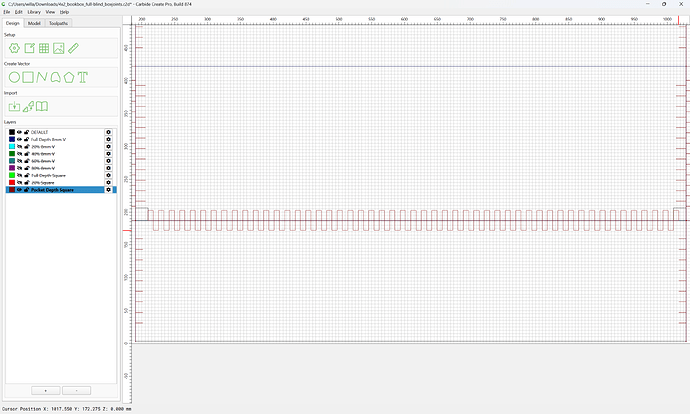The width and height of the screenshot is (690, 414).
Task: Open settings gear for DEFAULT layer
Action: click(x=109, y=132)
